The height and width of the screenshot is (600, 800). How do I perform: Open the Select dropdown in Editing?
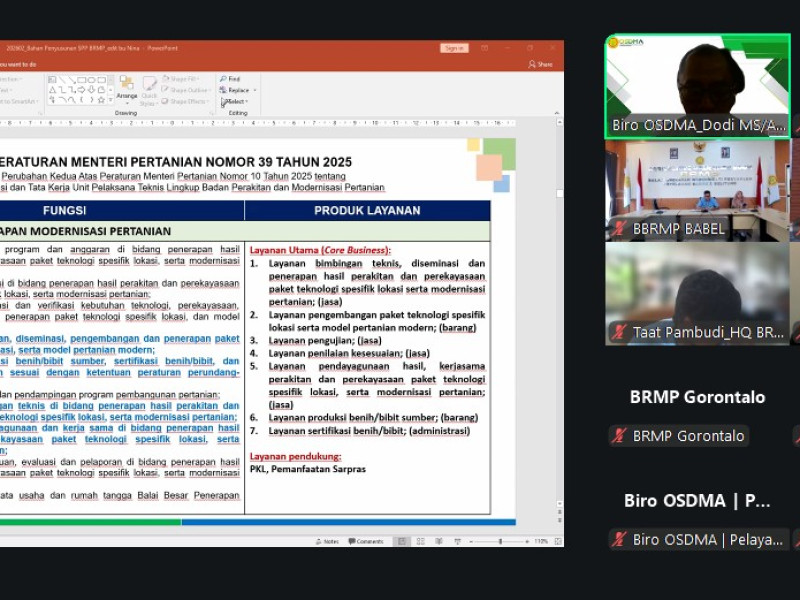(236, 102)
